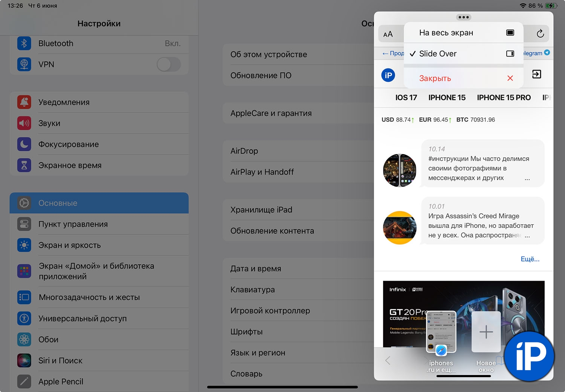The image size is (565, 392).
Task: Follow the Telegram link at page top
Action: (x=536, y=53)
